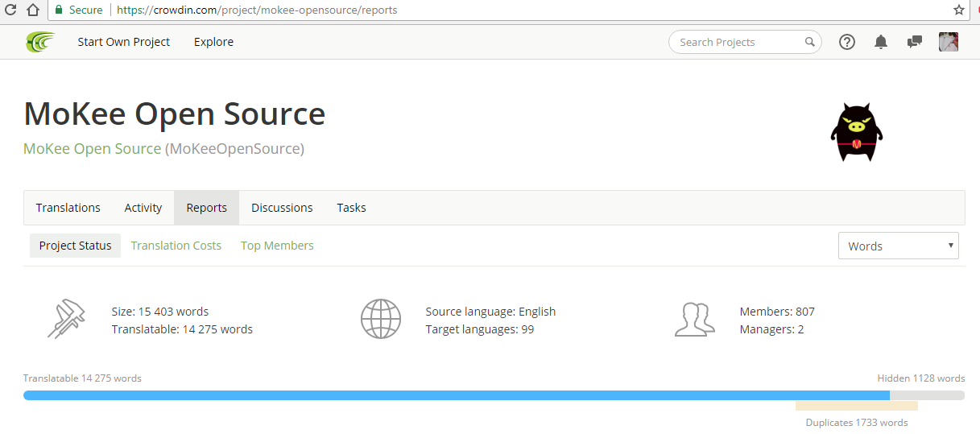Viewport: 980px width, 434px height.
Task: Switch to the Activity tab
Action: coord(143,208)
